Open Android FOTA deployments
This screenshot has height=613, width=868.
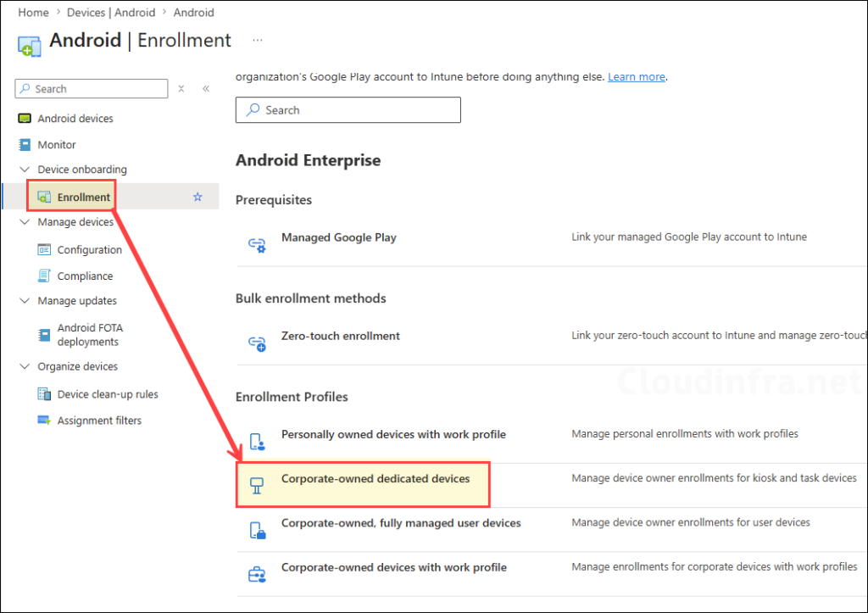click(x=90, y=335)
